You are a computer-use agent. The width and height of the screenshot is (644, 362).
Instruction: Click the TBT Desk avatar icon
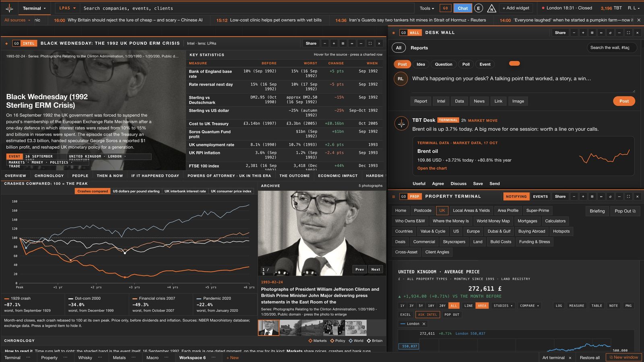(401, 123)
